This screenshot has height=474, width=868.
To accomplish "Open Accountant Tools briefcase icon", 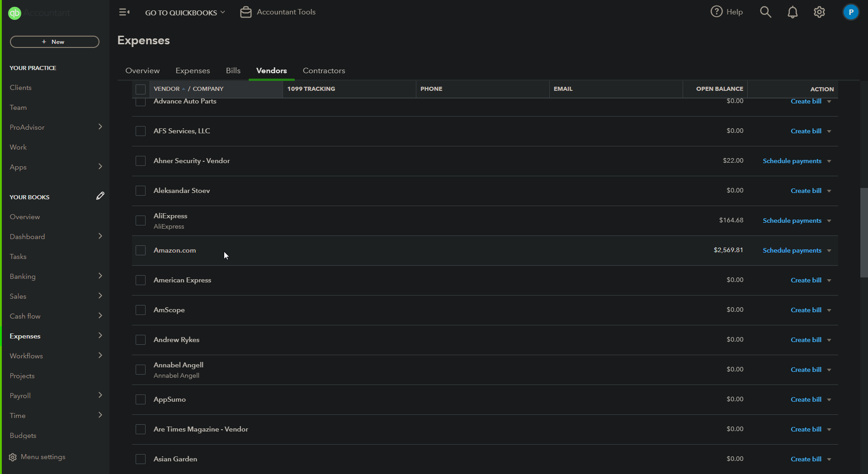I will click(x=246, y=12).
